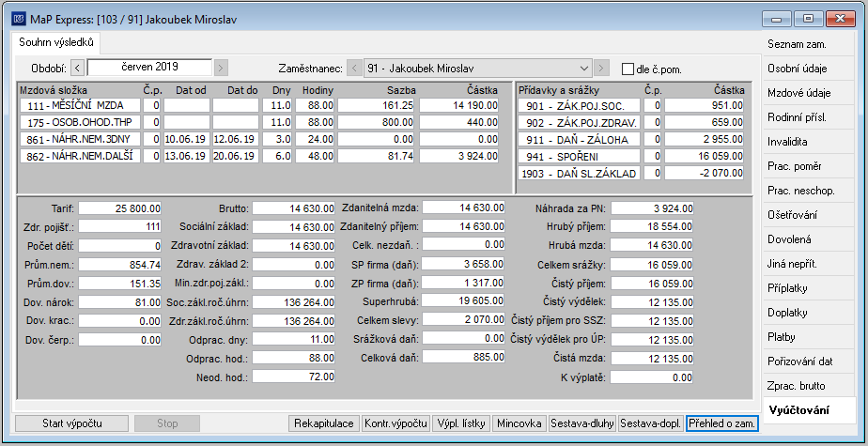
Task: Toggle the 'dle č.pom.' checkbox
Action: pyautogui.click(x=628, y=69)
